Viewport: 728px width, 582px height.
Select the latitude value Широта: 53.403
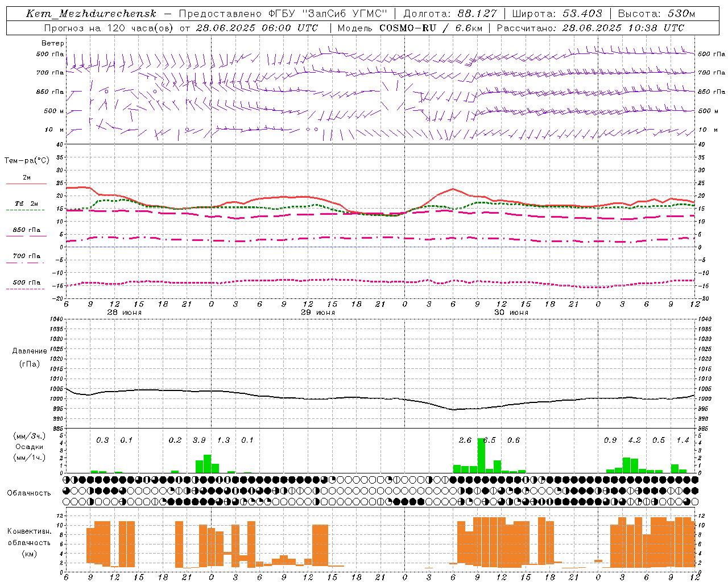point(557,14)
